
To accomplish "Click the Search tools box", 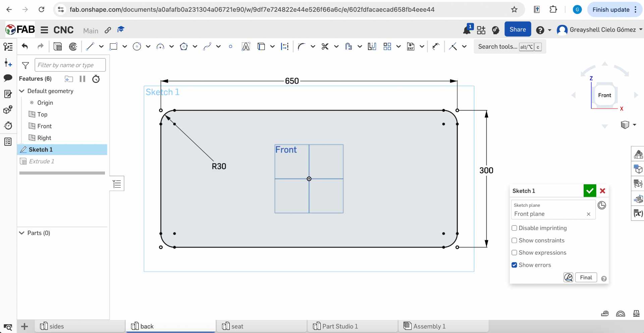I will [510, 47].
